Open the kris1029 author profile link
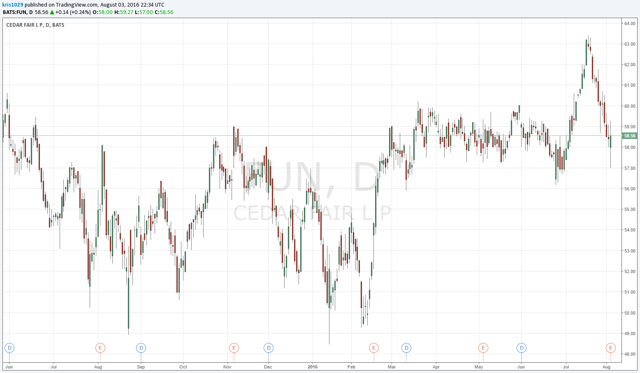 pyautogui.click(x=13, y=4)
